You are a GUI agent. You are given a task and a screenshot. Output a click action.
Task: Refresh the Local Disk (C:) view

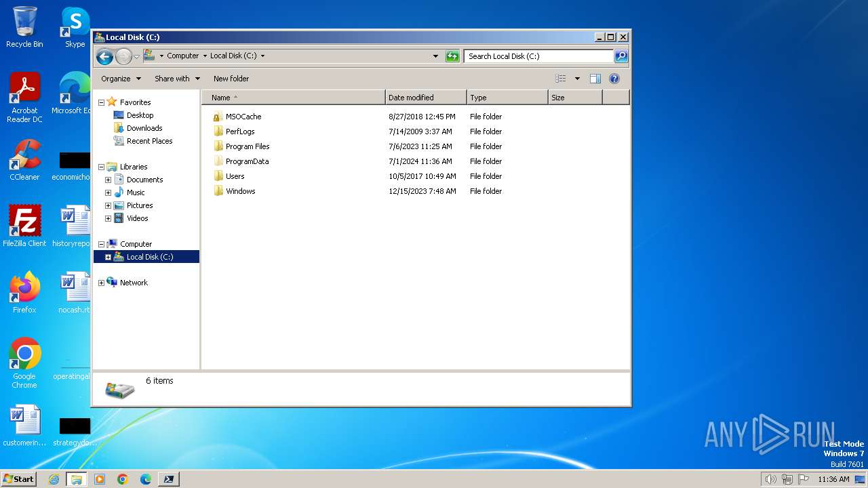[452, 56]
